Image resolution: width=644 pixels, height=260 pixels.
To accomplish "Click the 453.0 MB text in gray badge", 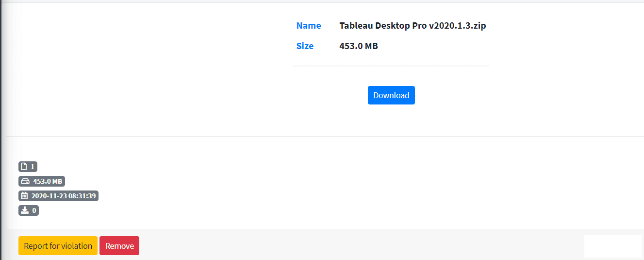I will 48,181.
